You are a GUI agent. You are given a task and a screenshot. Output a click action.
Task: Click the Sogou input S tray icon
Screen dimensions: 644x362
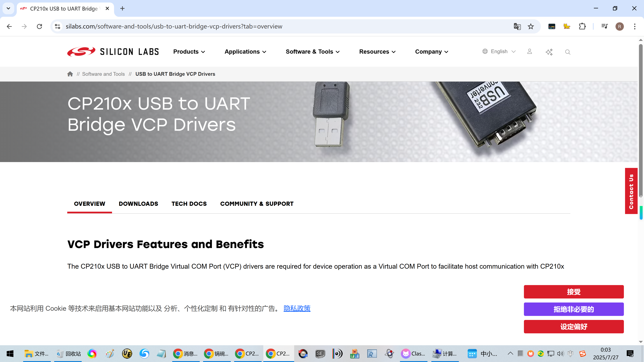(582, 353)
